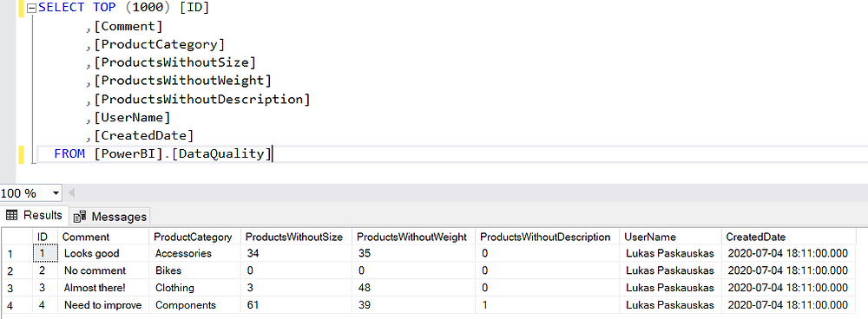The image size is (868, 319).
Task: Click the Messages tab icon
Action: 80,217
